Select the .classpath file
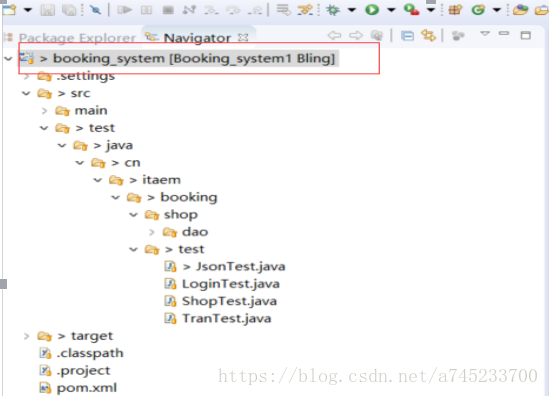This screenshot has height=396, width=549. coord(81,353)
